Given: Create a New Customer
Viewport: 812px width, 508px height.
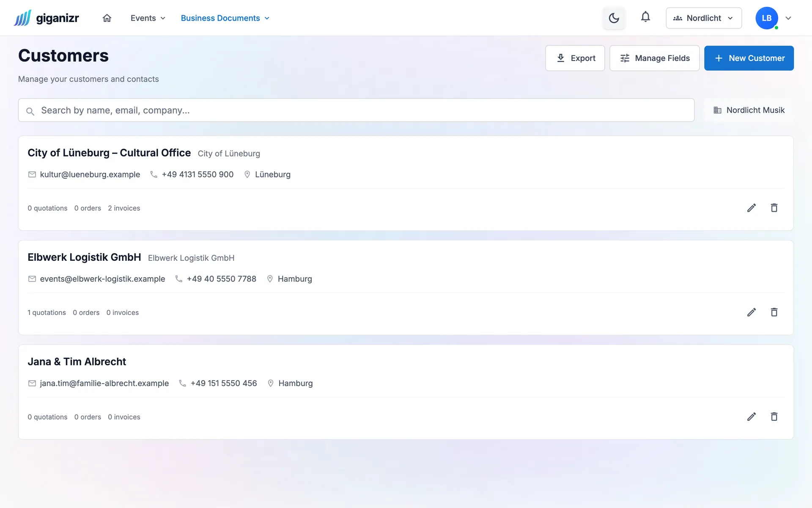Looking at the screenshot, I should (x=749, y=58).
